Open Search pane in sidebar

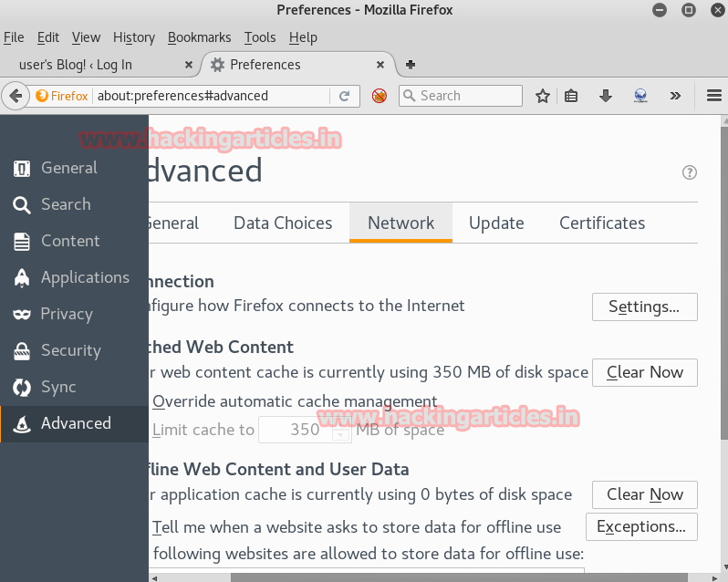(74, 204)
